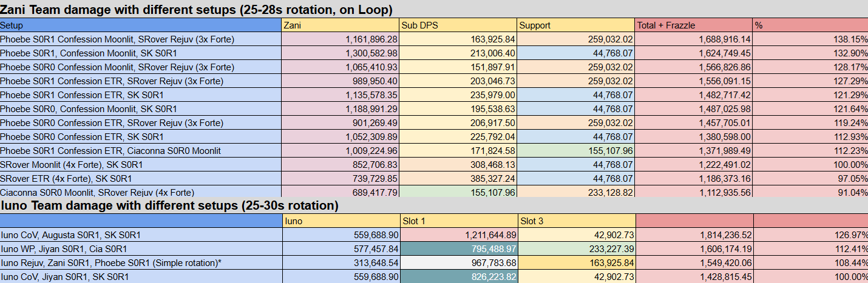Select setup 'Phoebe S0R1, Confession Moonlit, SK S0R1'
This screenshot has width=868, height=283.
[x=141, y=53]
